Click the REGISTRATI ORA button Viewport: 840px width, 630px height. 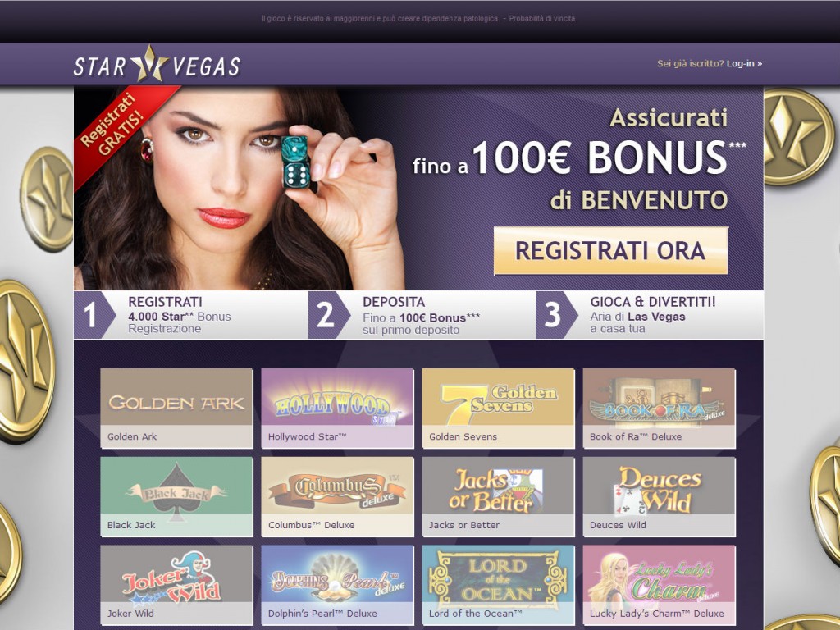click(x=610, y=251)
